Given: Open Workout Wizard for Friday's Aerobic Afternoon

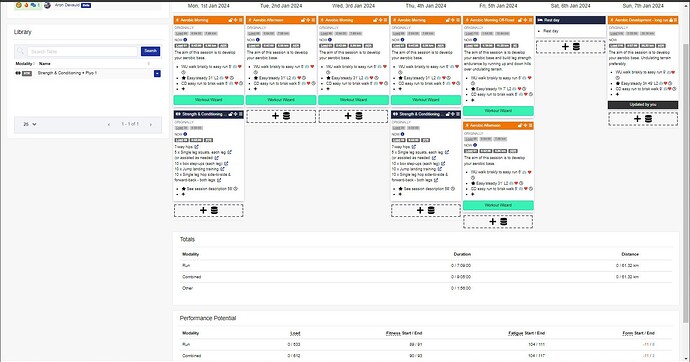Looking at the screenshot, I should (x=498, y=205).
